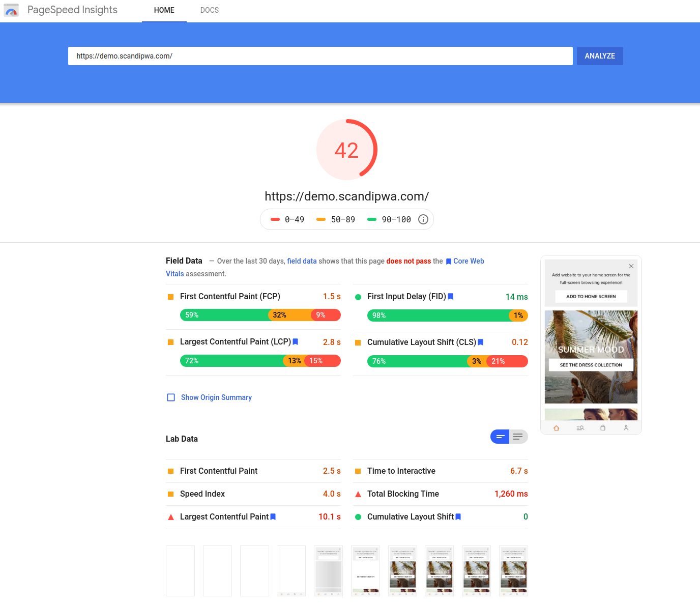Click the last filmstrip thumbnail
This screenshot has width=700, height=604.
[x=513, y=570]
